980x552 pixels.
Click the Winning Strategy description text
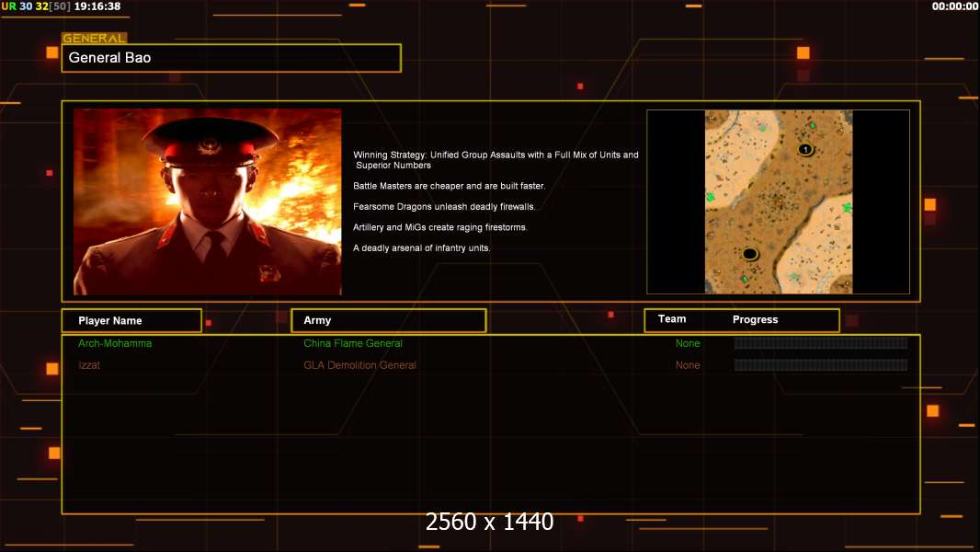(496, 160)
